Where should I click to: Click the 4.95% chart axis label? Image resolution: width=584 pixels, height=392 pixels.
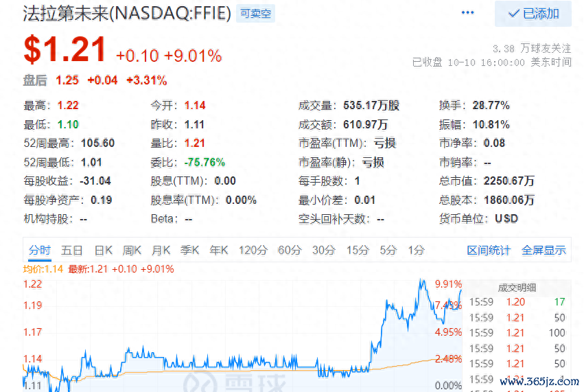(448, 332)
